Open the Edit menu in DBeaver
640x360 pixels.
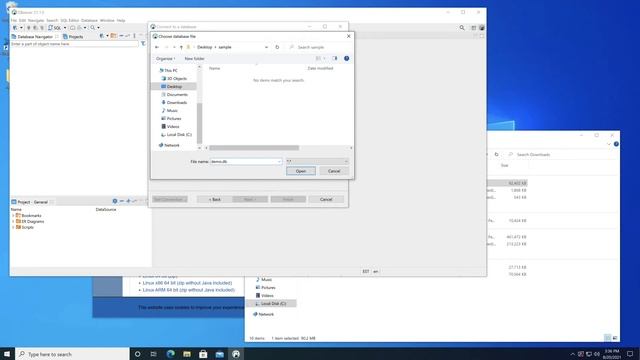click(22, 20)
